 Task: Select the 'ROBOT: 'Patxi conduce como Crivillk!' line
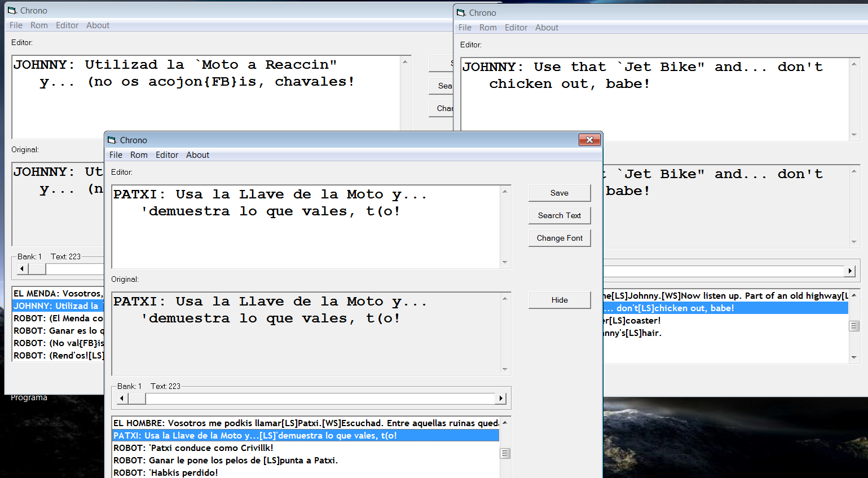(193, 448)
